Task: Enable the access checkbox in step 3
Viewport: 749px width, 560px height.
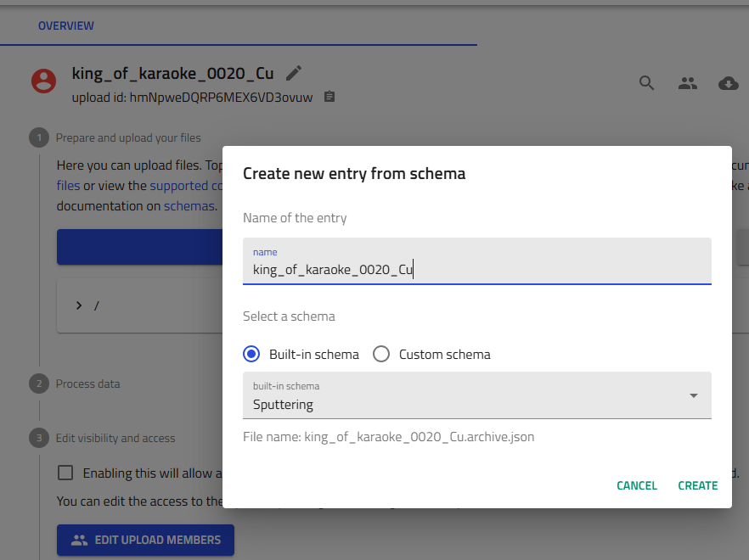Action: tap(65, 473)
